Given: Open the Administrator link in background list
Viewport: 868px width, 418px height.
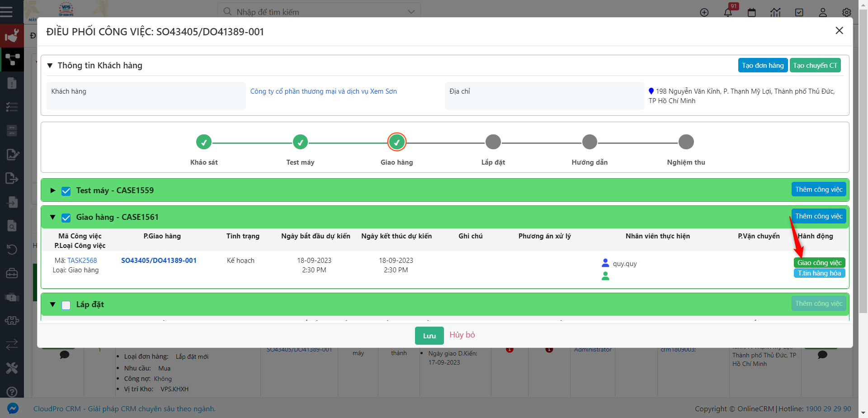Looking at the screenshot, I should [593, 350].
